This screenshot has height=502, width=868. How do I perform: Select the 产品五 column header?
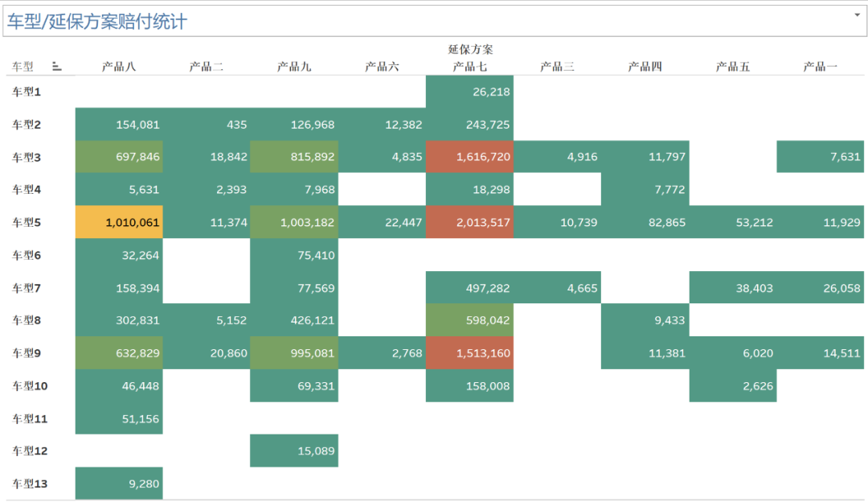(x=732, y=67)
